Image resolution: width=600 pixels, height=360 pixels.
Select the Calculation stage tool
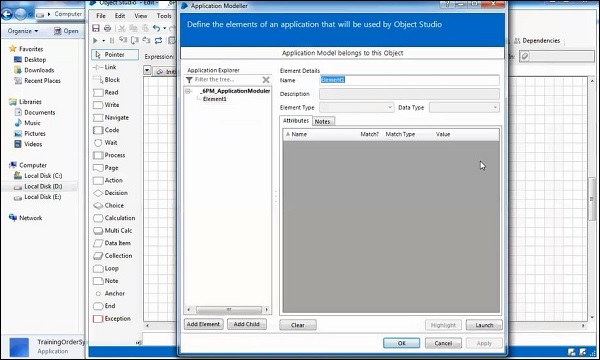[x=114, y=218]
